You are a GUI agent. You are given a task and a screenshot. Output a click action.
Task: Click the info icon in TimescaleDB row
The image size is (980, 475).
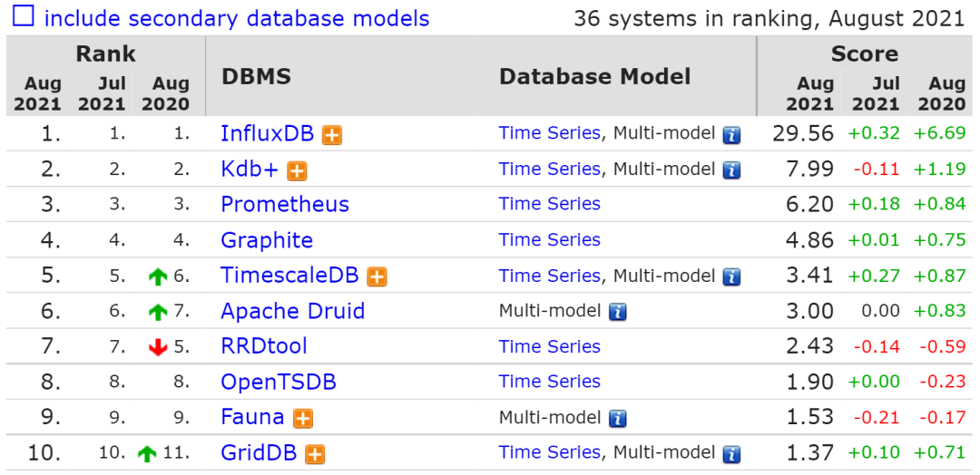coord(731,277)
